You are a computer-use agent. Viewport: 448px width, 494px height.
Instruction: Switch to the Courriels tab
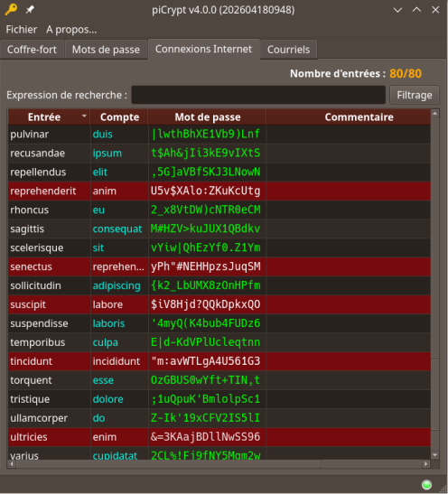(288, 50)
